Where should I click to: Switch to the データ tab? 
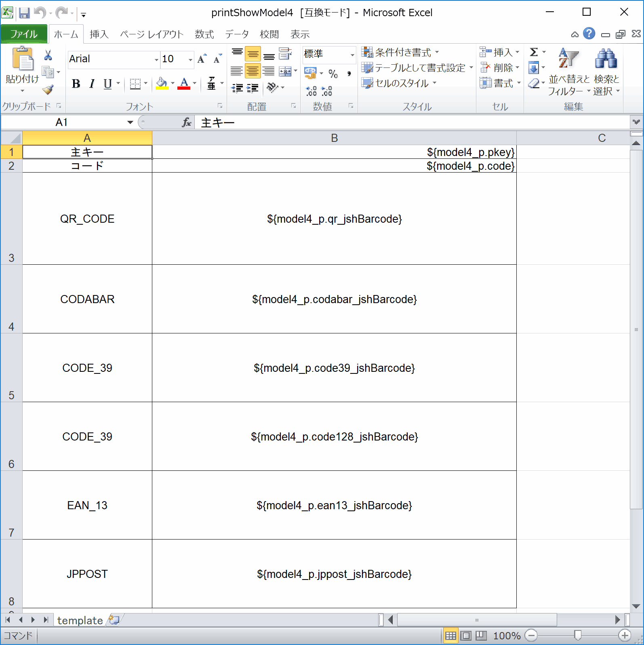point(237,34)
